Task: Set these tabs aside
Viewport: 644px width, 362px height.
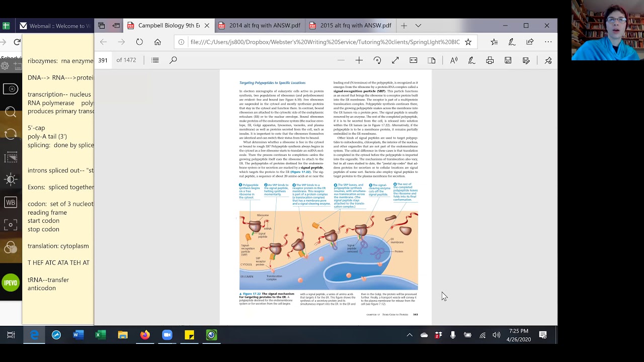Action: 116,26
